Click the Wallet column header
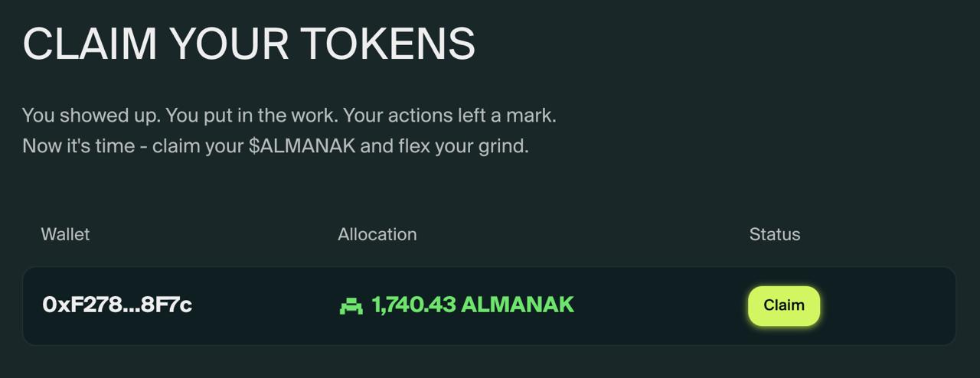This screenshot has height=378, width=980. 65,234
